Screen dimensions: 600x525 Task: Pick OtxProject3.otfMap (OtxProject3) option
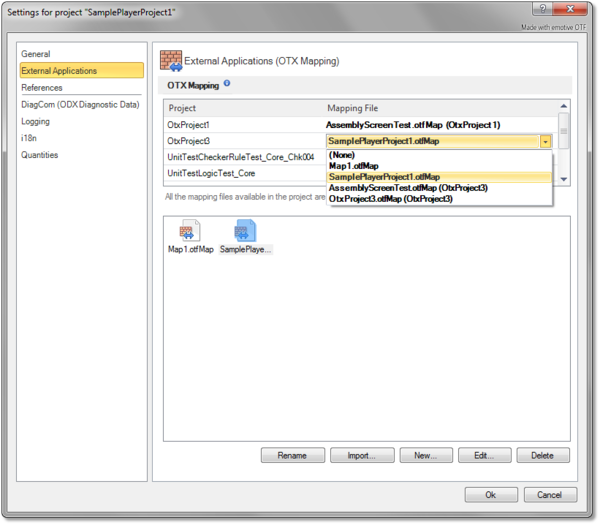coord(390,199)
